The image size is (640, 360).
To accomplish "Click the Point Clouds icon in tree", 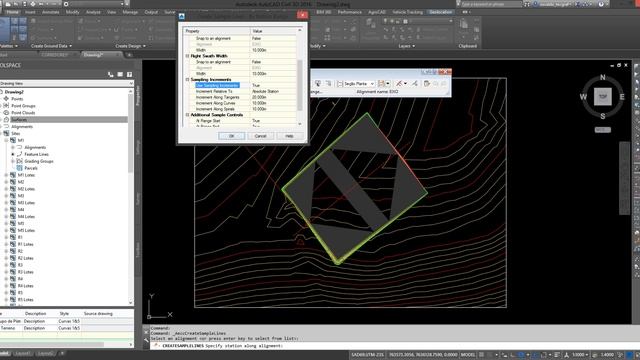I will [x=6, y=113].
